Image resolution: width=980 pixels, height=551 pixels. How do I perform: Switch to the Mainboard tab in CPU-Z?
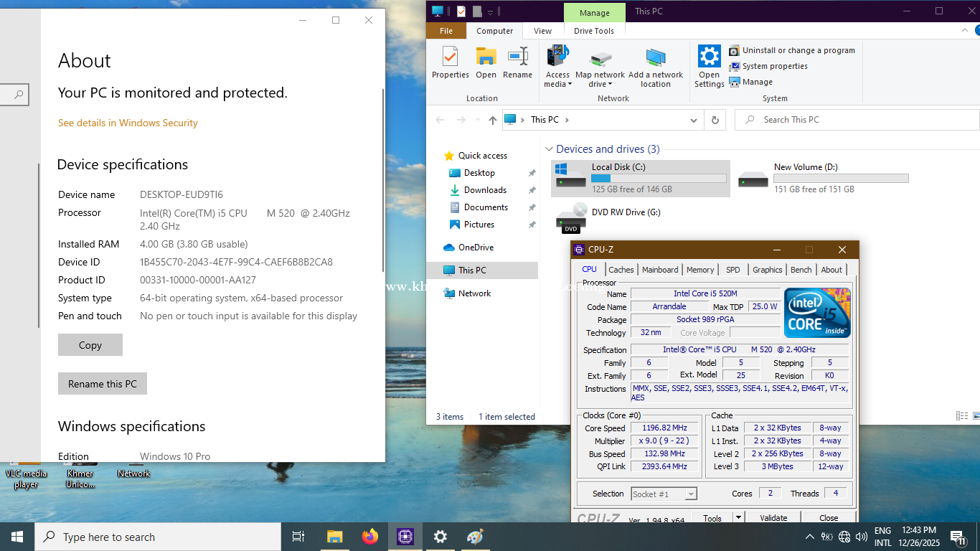pyautogui.click(x=659, y=270)
